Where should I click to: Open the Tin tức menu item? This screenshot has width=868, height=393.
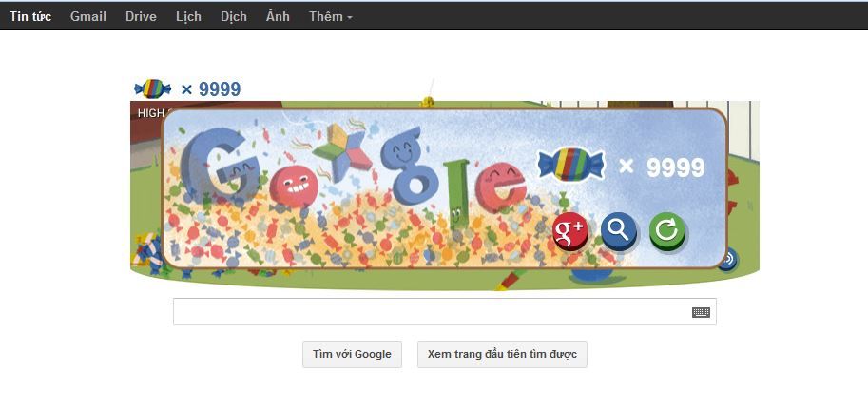tap(30, 16)
